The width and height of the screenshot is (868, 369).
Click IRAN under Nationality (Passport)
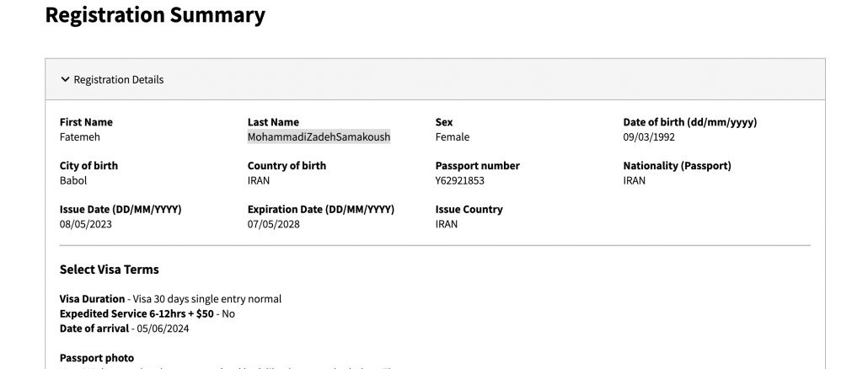tap(635, 181)
